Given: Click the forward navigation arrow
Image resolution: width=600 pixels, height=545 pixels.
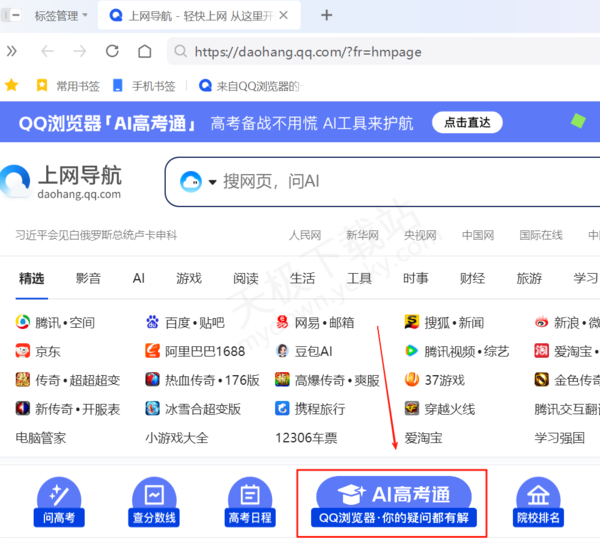Looking at the screenshot, I should tap(80, 51).
